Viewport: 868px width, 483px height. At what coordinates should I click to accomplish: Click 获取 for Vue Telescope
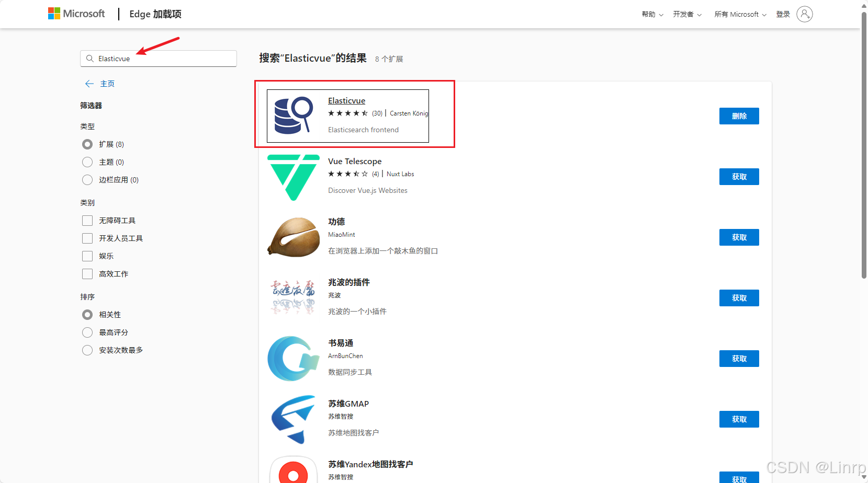739,177
